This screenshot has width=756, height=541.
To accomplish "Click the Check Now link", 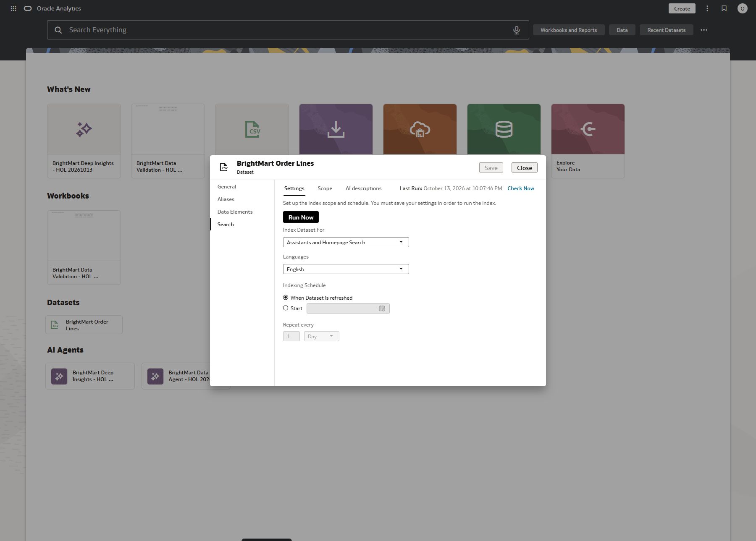I will [x=521, y=188].
